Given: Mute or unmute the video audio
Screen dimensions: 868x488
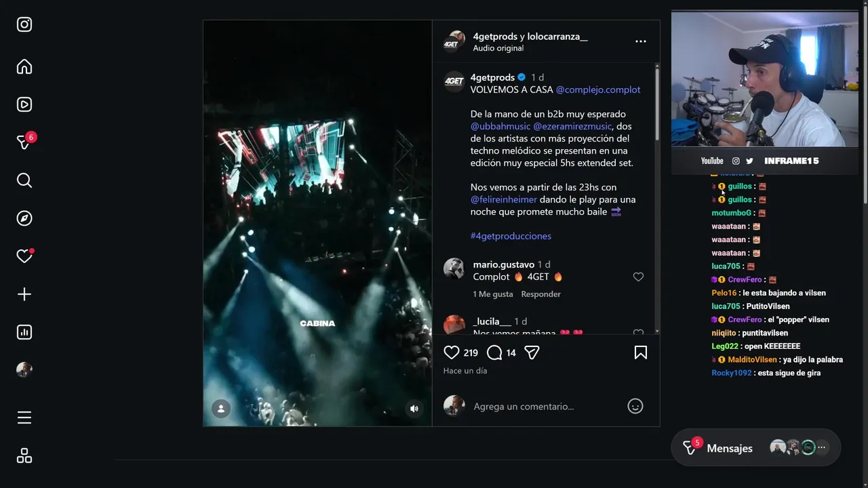Looking at the screenshot, I should [x=414, y=409].
